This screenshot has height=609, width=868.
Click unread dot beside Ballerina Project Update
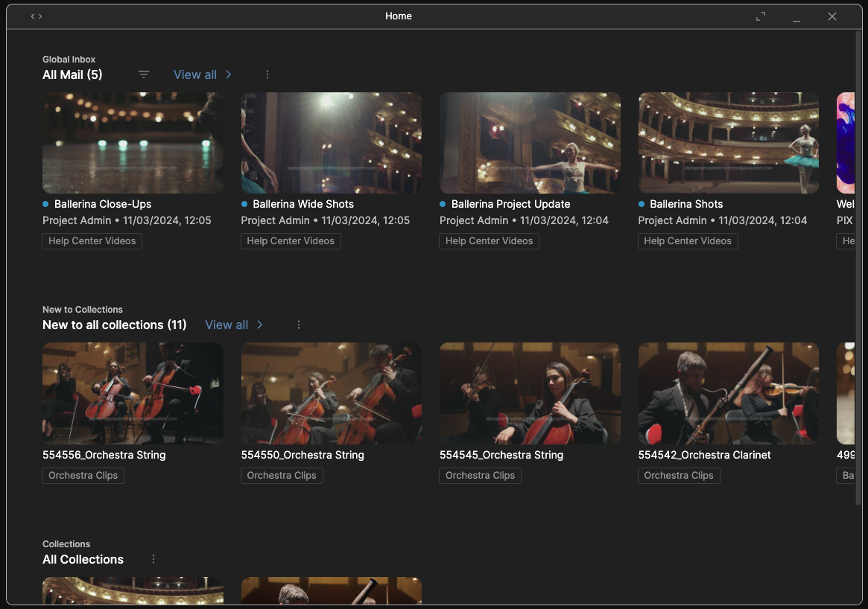click(x=443, y=204)
